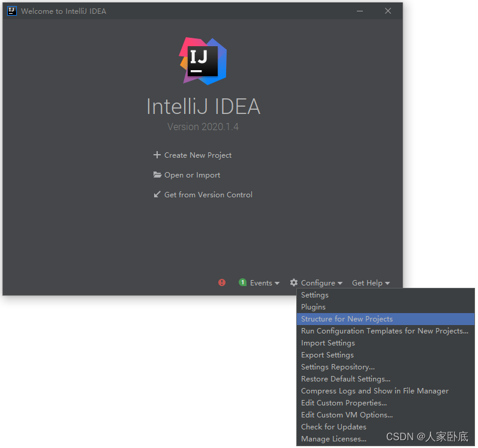The image size is (478, 448).
Task: Collapse the Configure dropdown menu
Action: pyautogui.click(x=322, y=284)
